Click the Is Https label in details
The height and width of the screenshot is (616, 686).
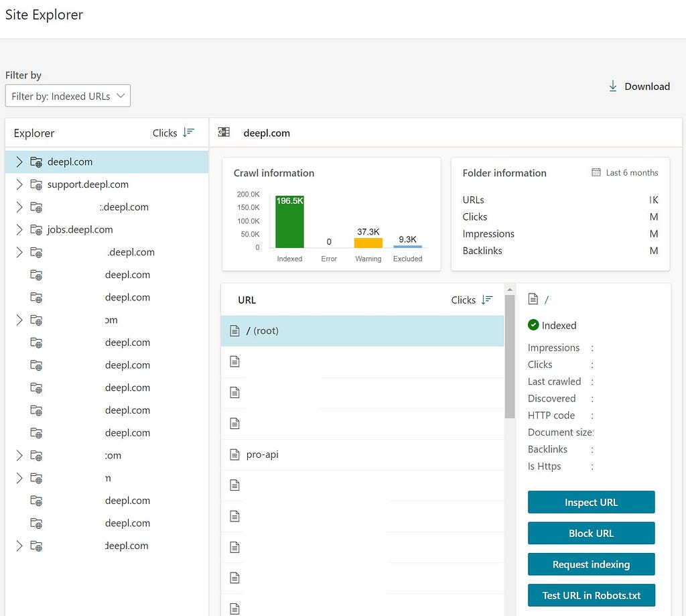point(544,467)
